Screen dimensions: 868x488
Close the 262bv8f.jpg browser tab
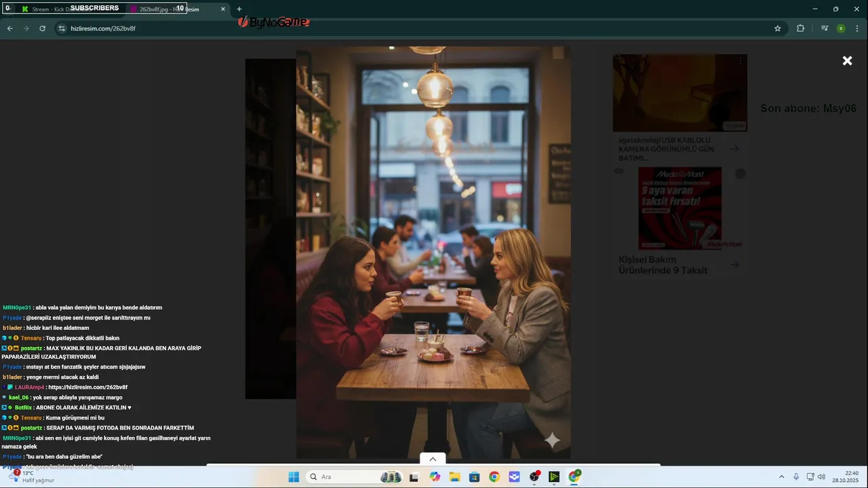[x=223, y=9]
